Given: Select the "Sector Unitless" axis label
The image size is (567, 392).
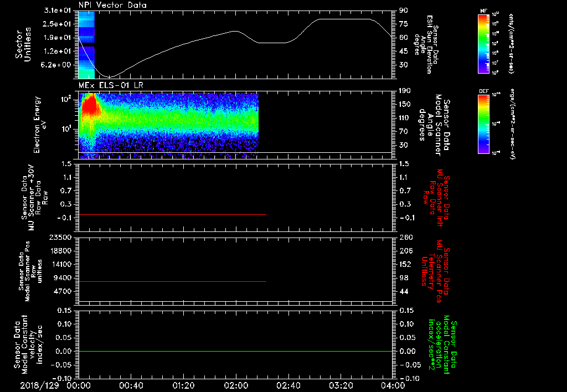Looking at the screenshot, I should click(x=23, y=44).
